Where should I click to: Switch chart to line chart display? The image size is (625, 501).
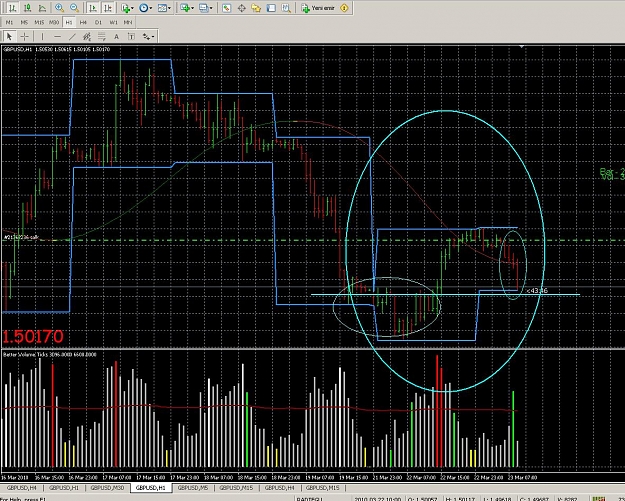point(42,8)
